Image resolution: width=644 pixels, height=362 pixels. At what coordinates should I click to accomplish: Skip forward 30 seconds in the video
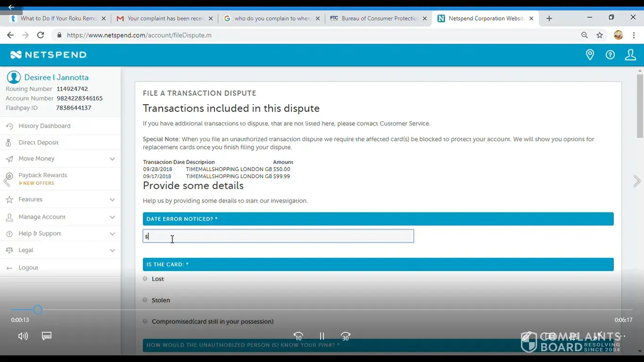tap(346, 336)
